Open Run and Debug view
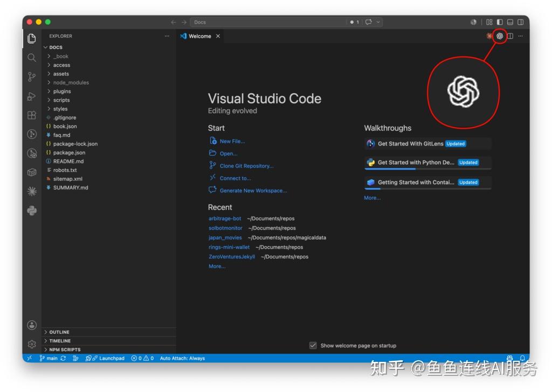 (32, 96)
